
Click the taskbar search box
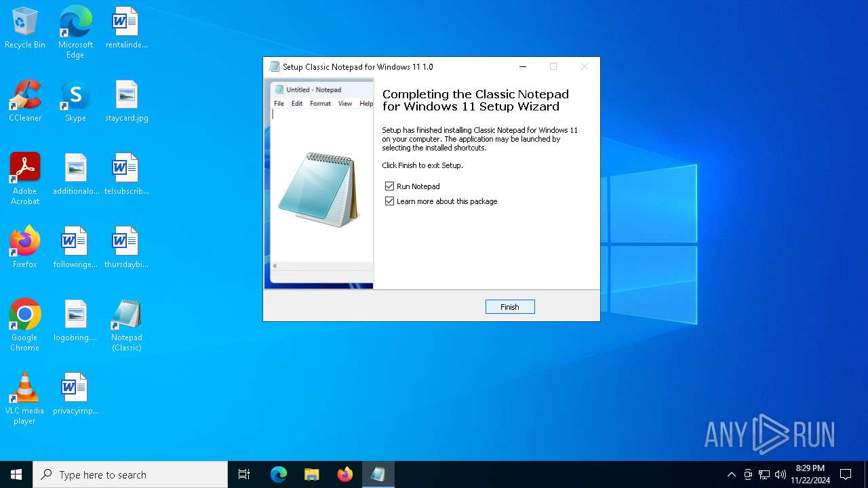click(x=130, y=474)
